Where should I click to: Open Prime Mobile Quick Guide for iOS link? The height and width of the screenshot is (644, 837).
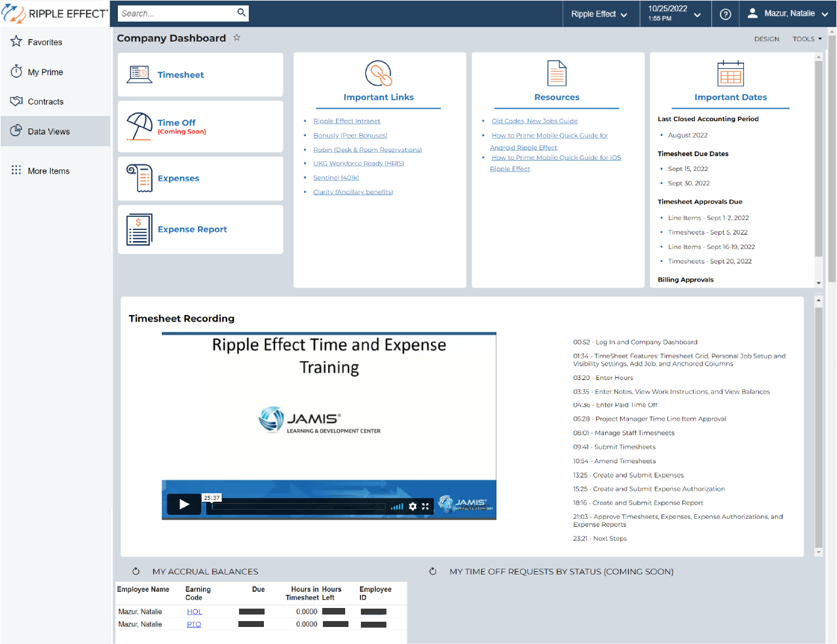556,158
